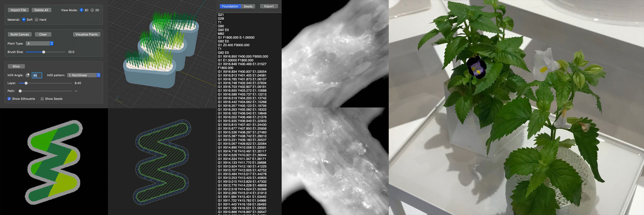
Task: Select the 3D view mode
Action: pyautogui.click(x=82, y=10)
